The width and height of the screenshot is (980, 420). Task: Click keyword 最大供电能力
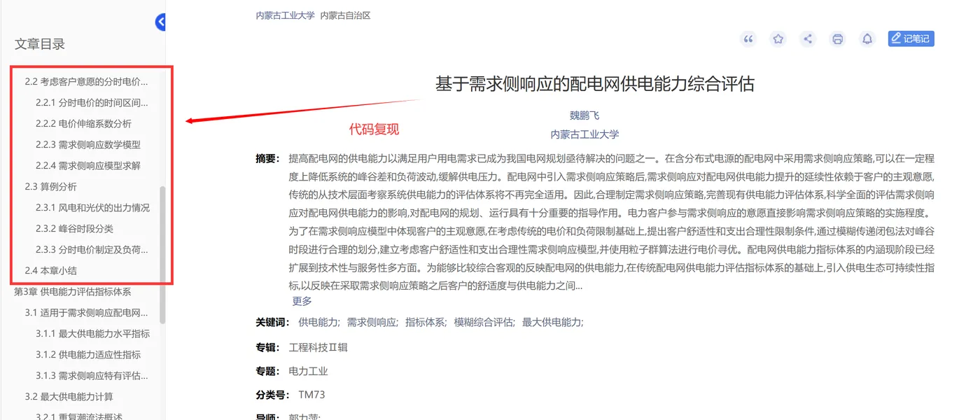click(552, 322)
